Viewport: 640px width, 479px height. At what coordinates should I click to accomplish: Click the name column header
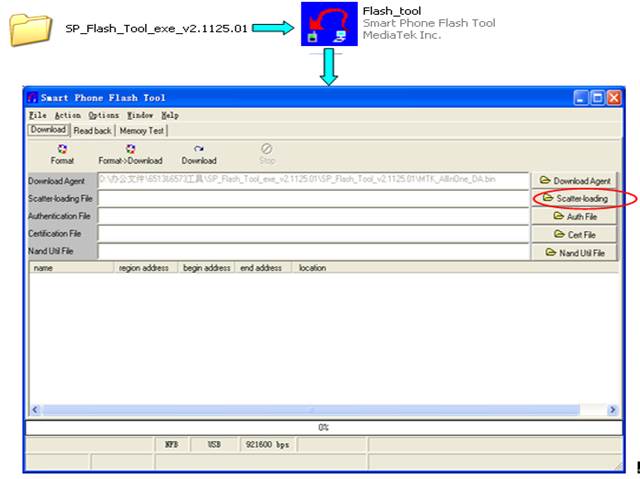[72, 268]
